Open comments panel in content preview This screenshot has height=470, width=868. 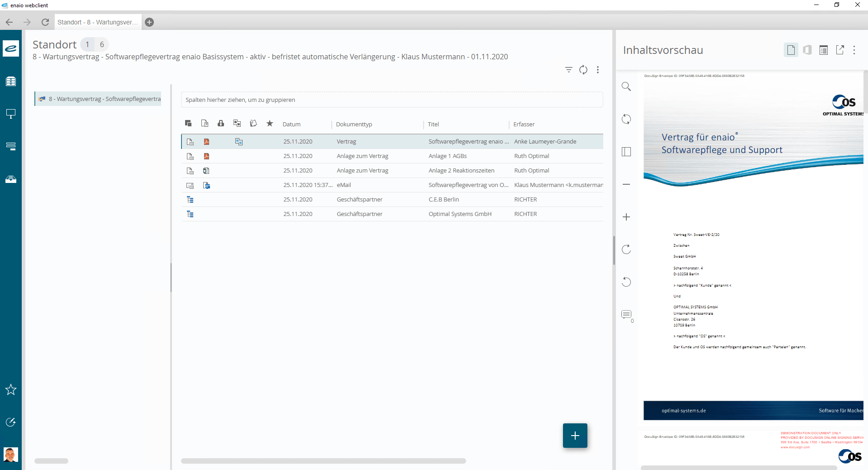tap(626, 315)
